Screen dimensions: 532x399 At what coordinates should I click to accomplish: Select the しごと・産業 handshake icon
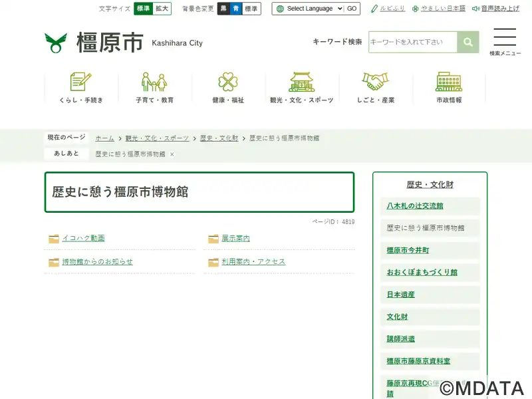376,82
